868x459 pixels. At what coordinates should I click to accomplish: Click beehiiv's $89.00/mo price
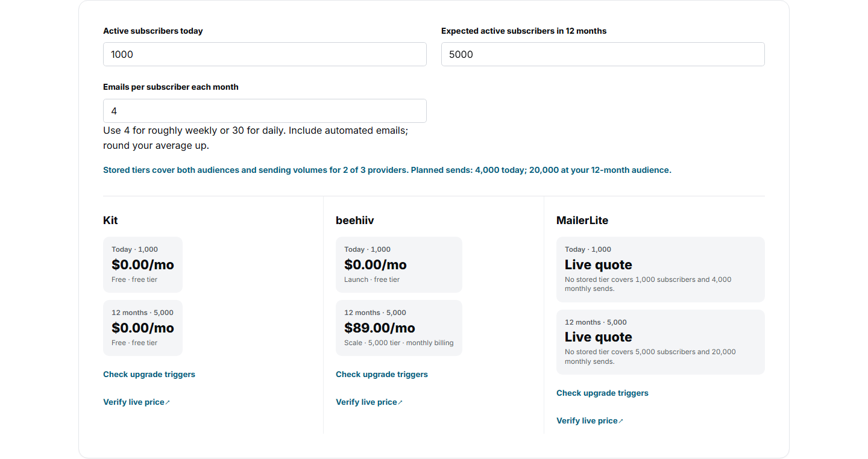380,328
